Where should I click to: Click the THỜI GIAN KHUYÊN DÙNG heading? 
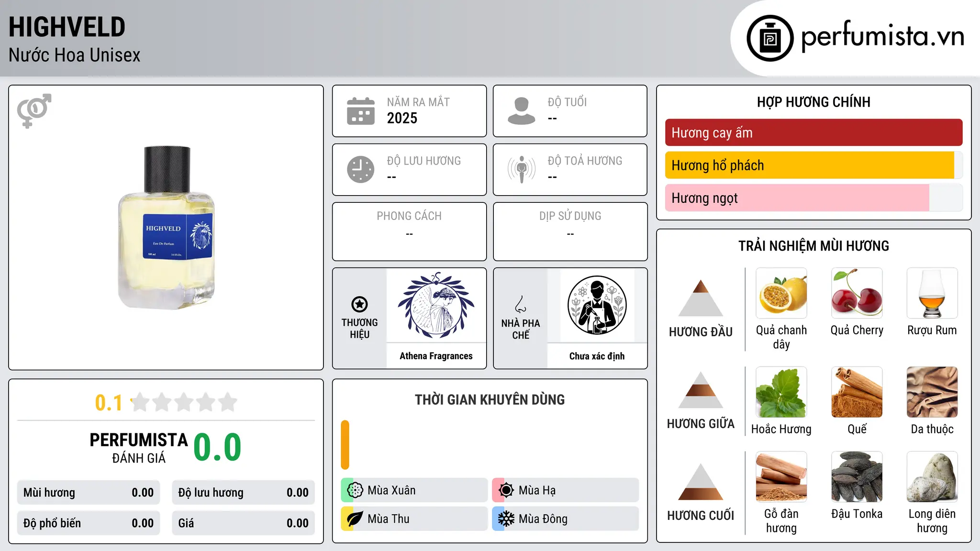[490, 400]
